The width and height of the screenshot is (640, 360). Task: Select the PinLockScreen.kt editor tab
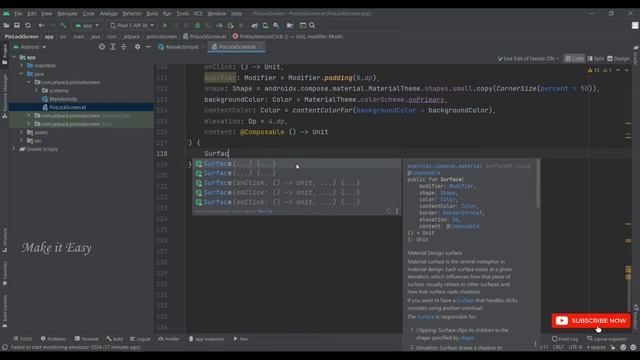coord(237,47)
